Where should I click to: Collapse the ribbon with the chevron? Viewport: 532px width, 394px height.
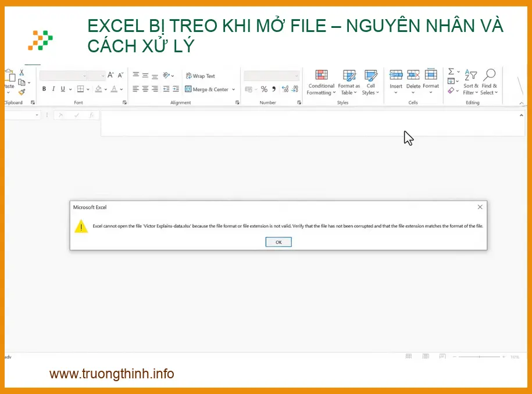coord(521,103)
